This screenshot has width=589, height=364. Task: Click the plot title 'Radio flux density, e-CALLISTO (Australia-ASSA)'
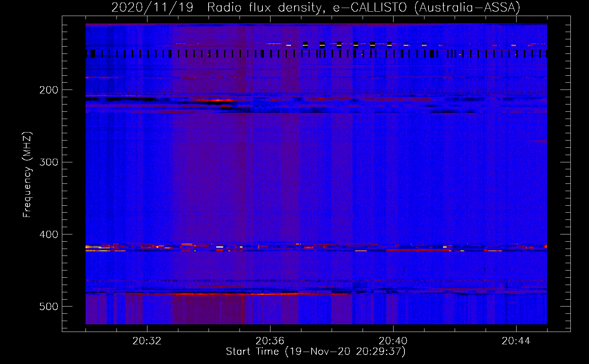(364, 7)
